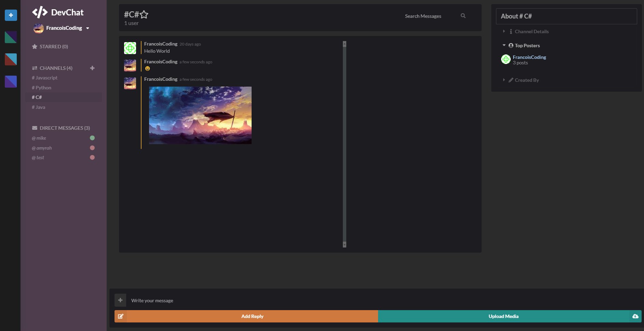Click the Created By pencil icon
The height and width of the screenshot is (331, 644).
(511, 80)
